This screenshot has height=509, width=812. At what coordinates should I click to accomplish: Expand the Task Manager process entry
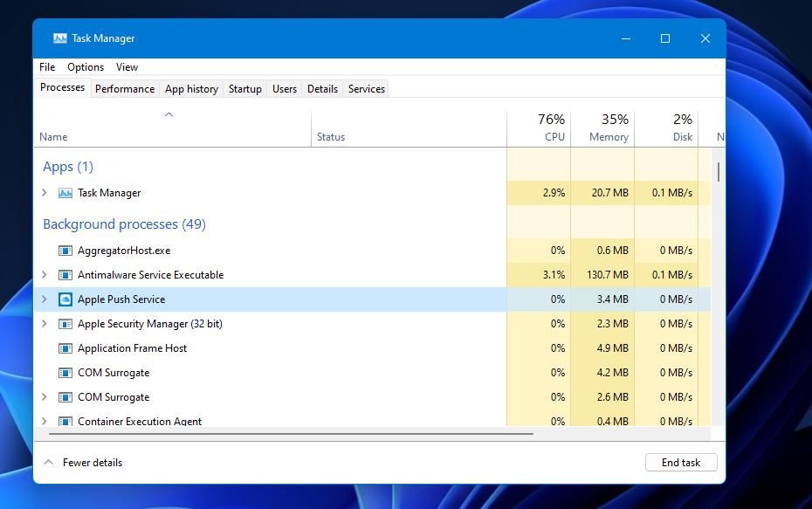pyautogui.click(x=45, y=193)
